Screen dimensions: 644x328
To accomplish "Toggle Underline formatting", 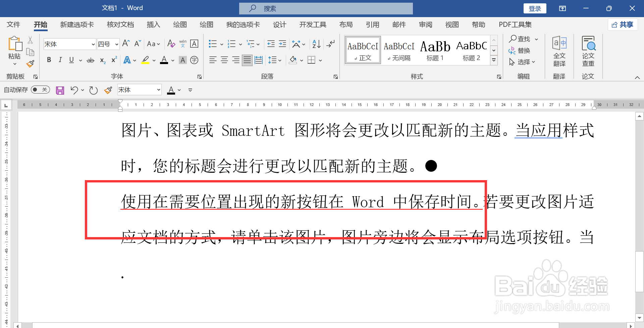I will coord(71,60).
